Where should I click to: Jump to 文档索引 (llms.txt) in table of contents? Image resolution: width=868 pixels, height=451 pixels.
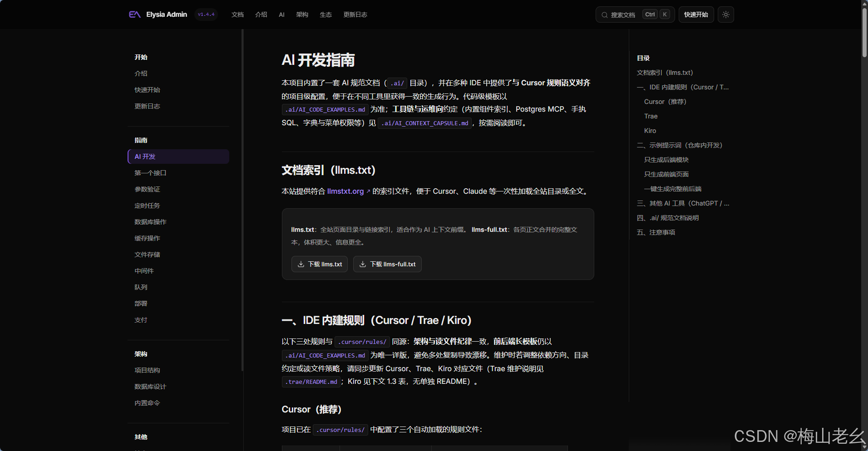(x=665, y=73)
